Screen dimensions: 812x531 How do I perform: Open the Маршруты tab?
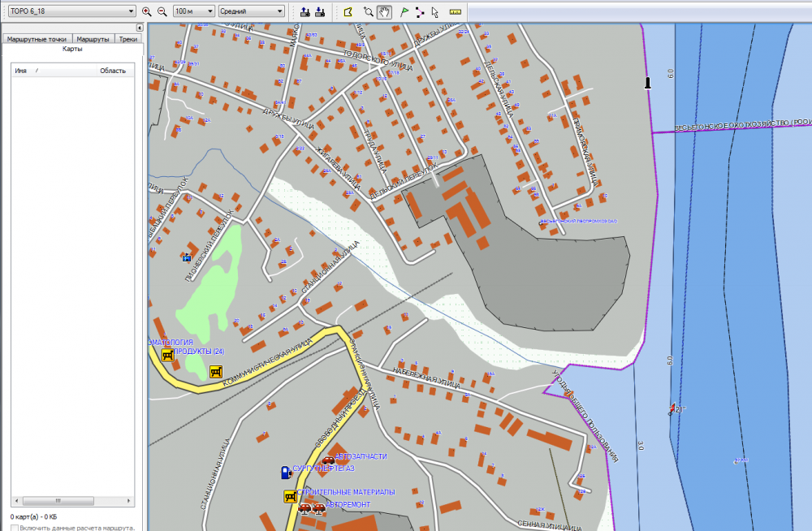pyautogui.click(x=93, y=39)
